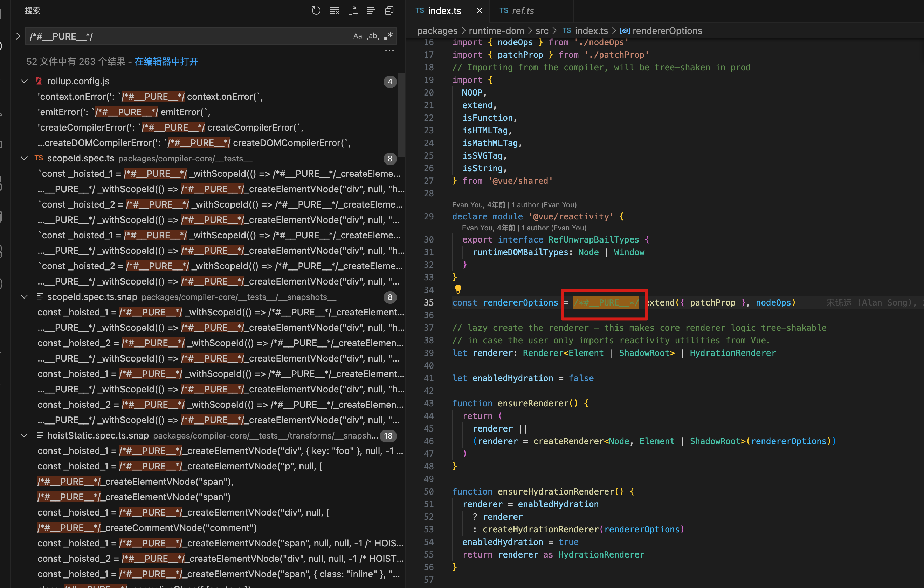Open results in editor link
This screenshot has height=588, width=924.
pos(166,62)
